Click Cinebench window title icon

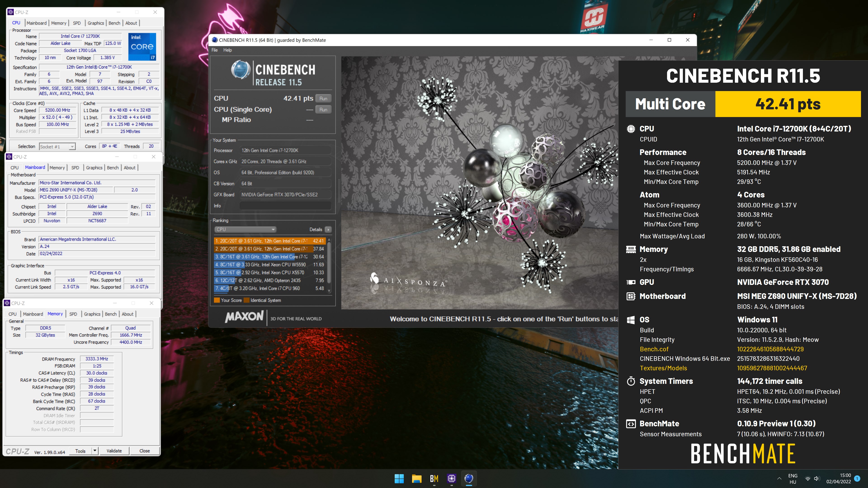[215, 40]
